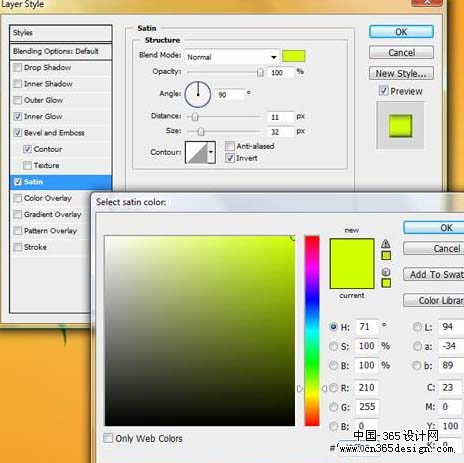Expand the contour picker arrow

211,152
